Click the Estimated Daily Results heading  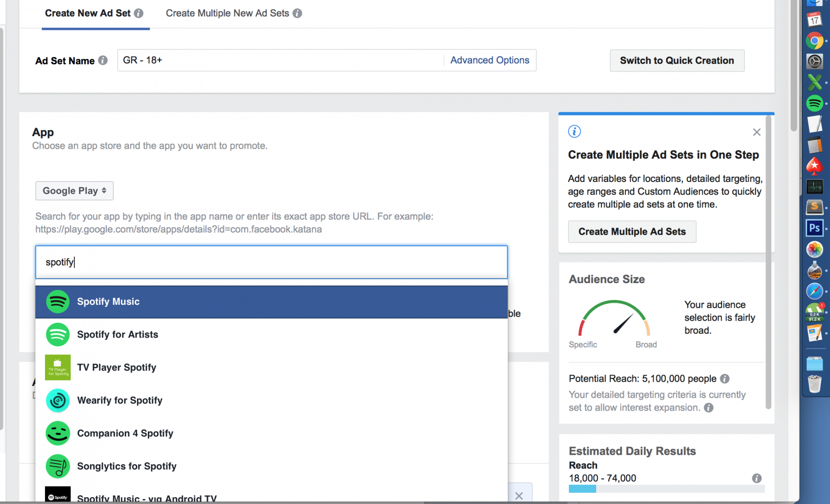(632, 451)
